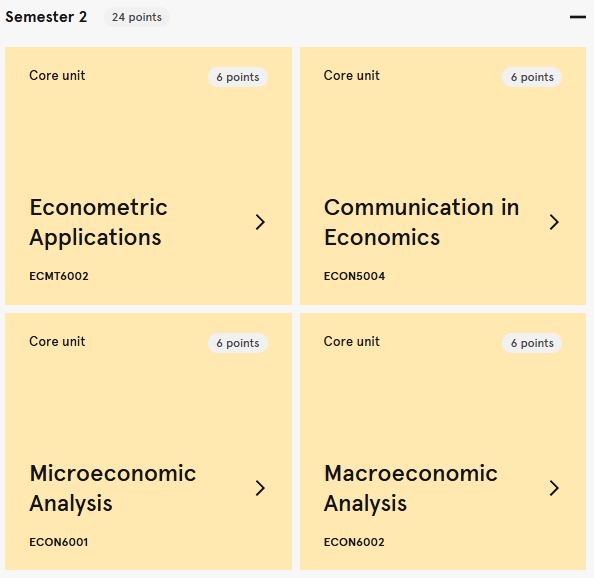Image resolution: width=594 pixels, height=578 pixels.
Task: Click Core unit label on Macroeconomic Analysis card
Action: point(352,341)
